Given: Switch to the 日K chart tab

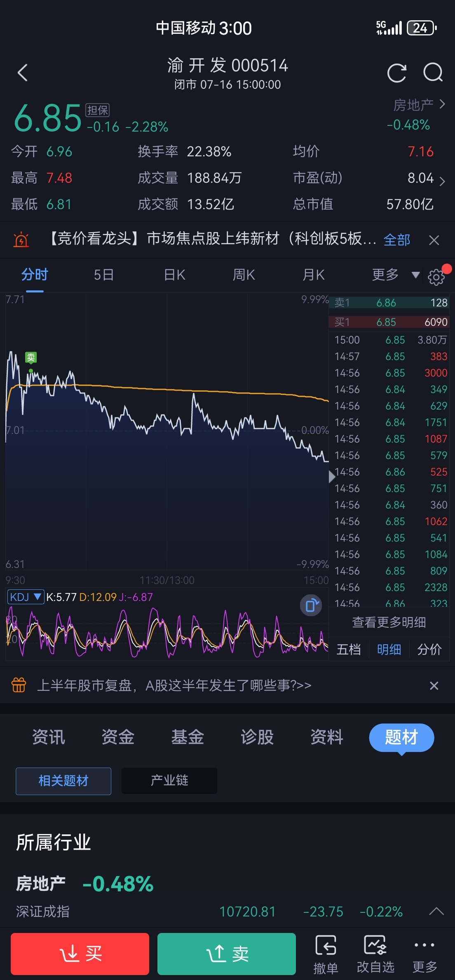Looking at the screenshot, I should pyautogui.click(x=175, y=275).
